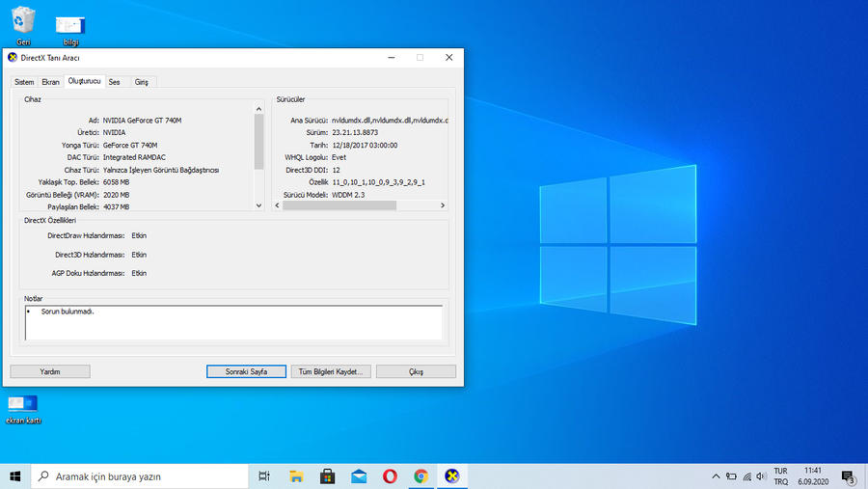Open the volume tray icon
This screenshot has width=868, height=489.
click(x=761, y=476)
